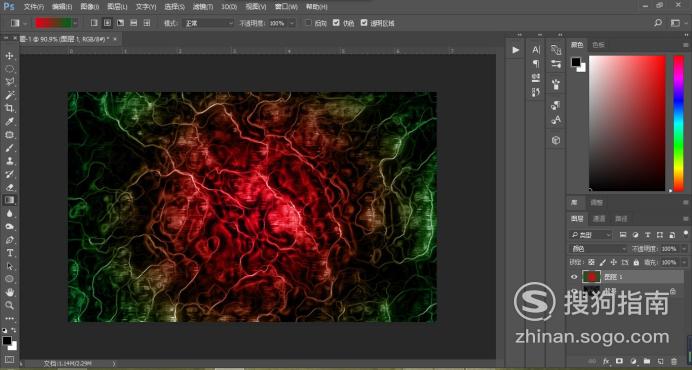
Task: Toggle the Dither (仿色) checkbox
Action: click(x=336, y=23)
